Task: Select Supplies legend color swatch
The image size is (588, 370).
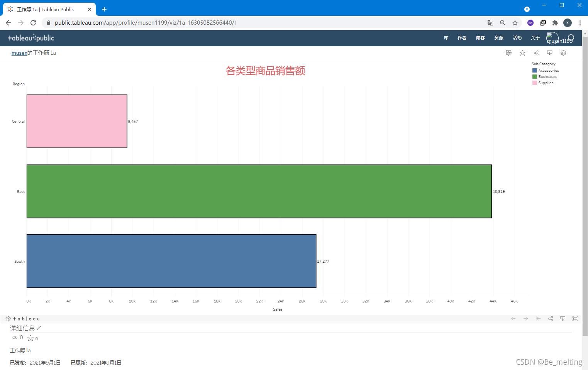Action: pos(535,83)
